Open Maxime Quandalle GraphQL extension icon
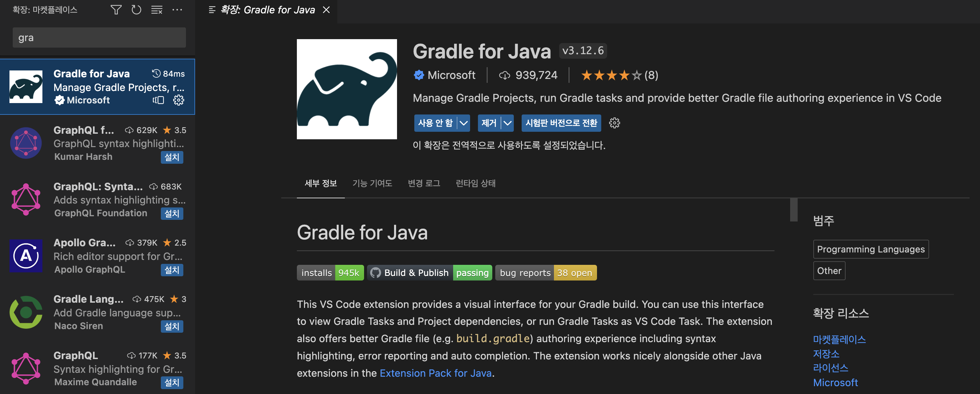This screenshot has height=394, width=980. (26, 369)
